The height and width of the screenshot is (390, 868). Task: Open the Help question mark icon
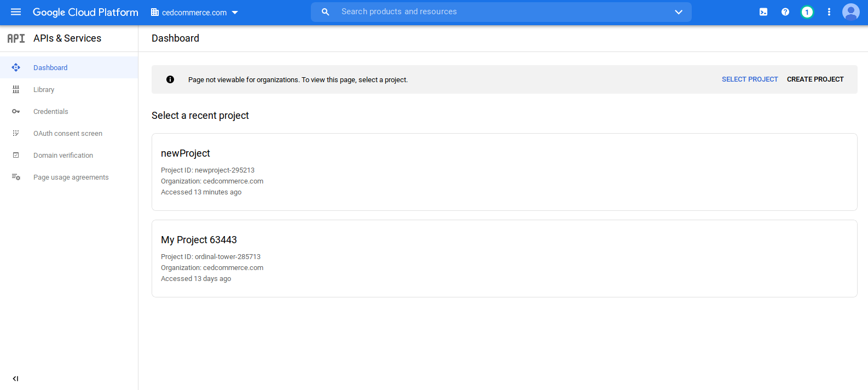click(x=785, y=12)
